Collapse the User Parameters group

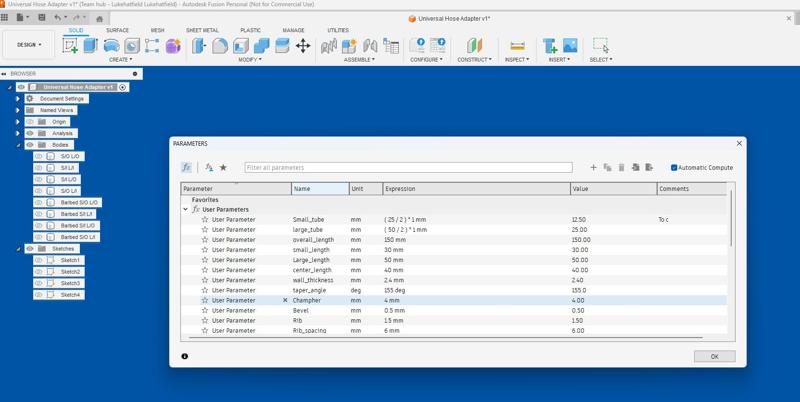tap(186, 210)
